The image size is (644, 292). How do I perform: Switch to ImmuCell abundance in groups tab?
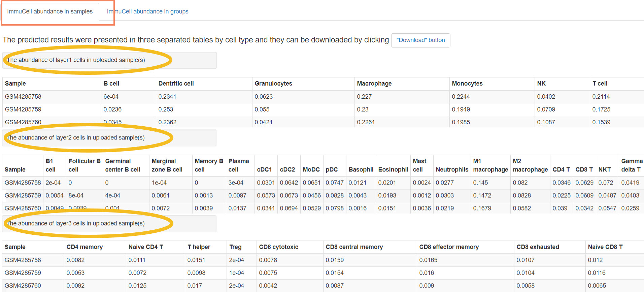[x=147, y=11]
